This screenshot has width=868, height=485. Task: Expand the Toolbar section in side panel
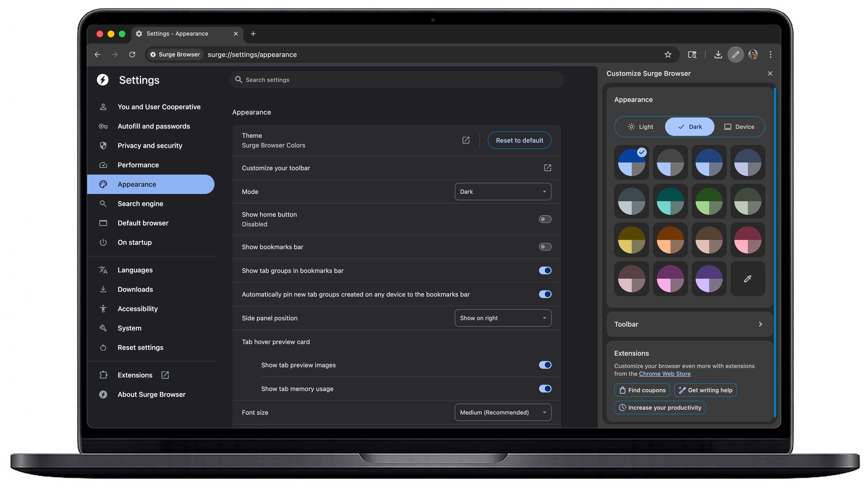tap(689, 324)
